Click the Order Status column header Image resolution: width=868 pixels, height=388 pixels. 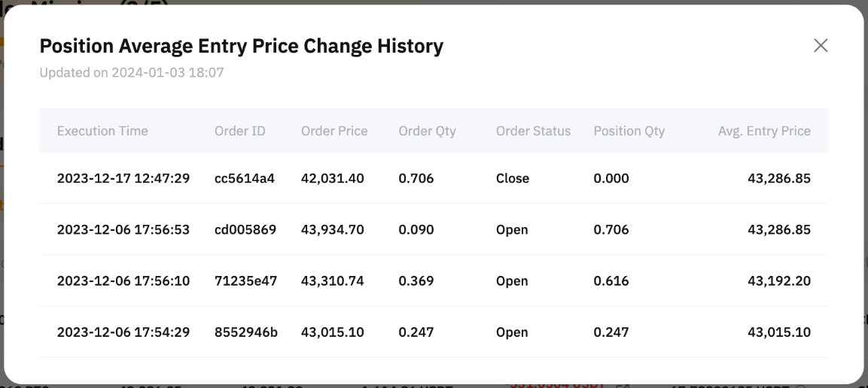coord(533,131)
